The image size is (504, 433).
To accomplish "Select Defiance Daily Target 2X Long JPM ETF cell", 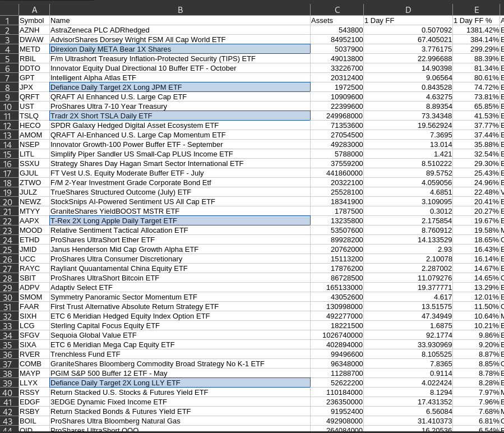I will point(180,87).
